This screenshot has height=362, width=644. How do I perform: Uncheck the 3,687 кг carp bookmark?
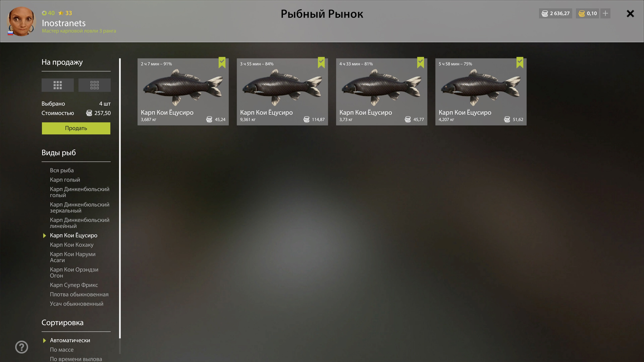[x=222, y=63]
